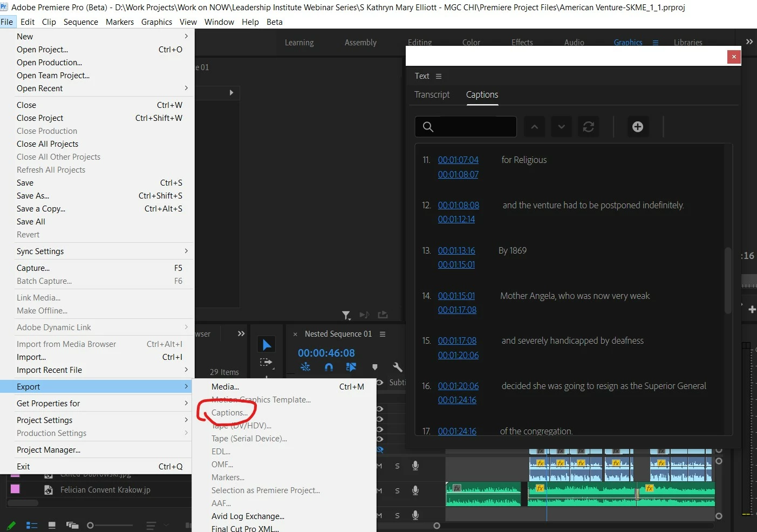This screenshot has width=757, height=532.
Task: Expand Import Recent File submenu
Action: click(186, 370)
